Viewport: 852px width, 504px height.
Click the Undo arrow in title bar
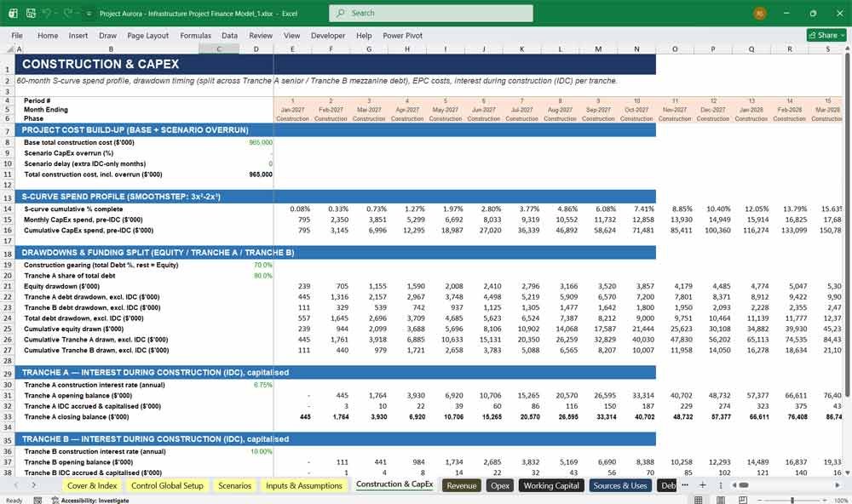47,13
